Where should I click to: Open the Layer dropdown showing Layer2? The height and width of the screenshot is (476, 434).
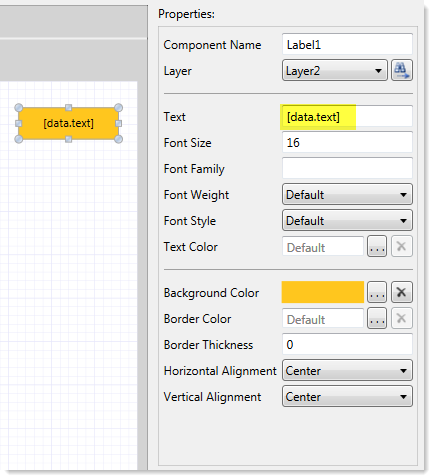[x=335, y=70]
